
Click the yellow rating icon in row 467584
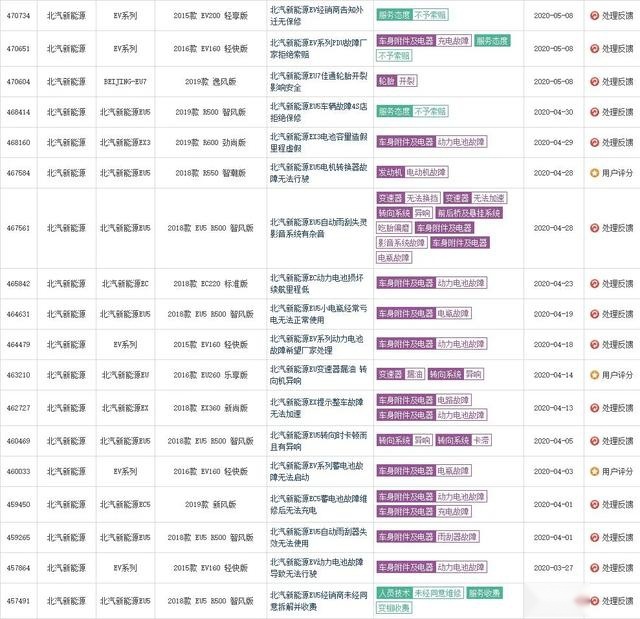click(594, 173)
